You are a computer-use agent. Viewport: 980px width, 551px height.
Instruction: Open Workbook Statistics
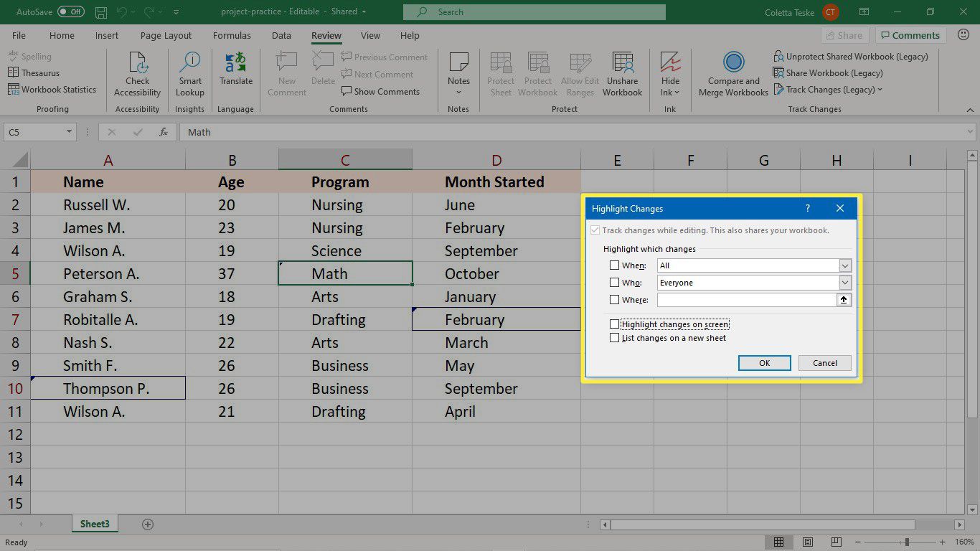(52, 89)
